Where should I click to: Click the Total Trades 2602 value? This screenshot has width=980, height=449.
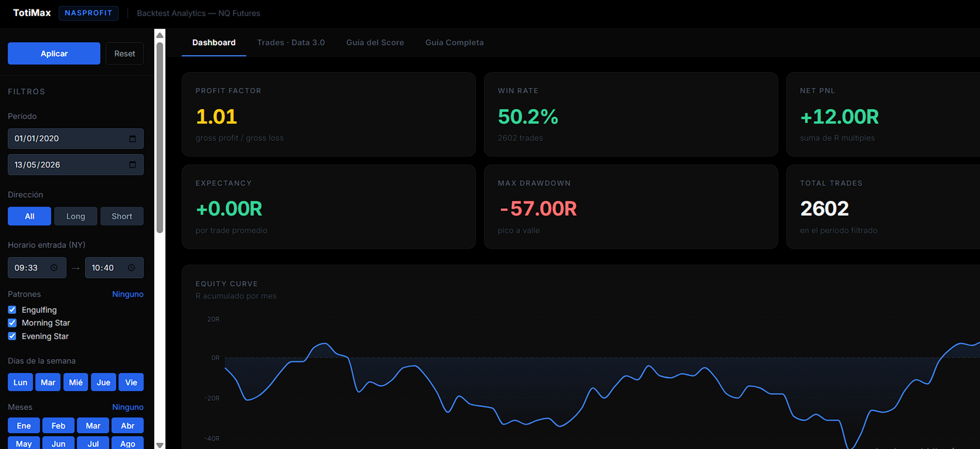[825, 209]
